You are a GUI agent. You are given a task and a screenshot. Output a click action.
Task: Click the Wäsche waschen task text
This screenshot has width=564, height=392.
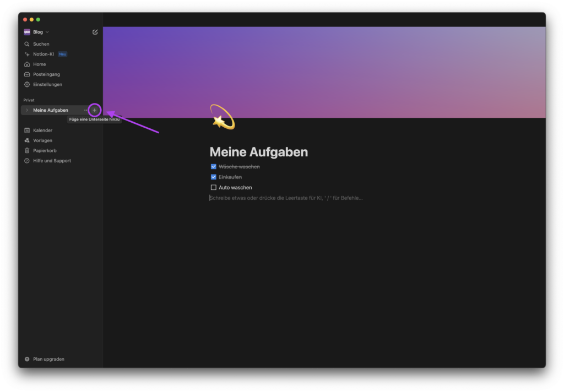(239, 166)
